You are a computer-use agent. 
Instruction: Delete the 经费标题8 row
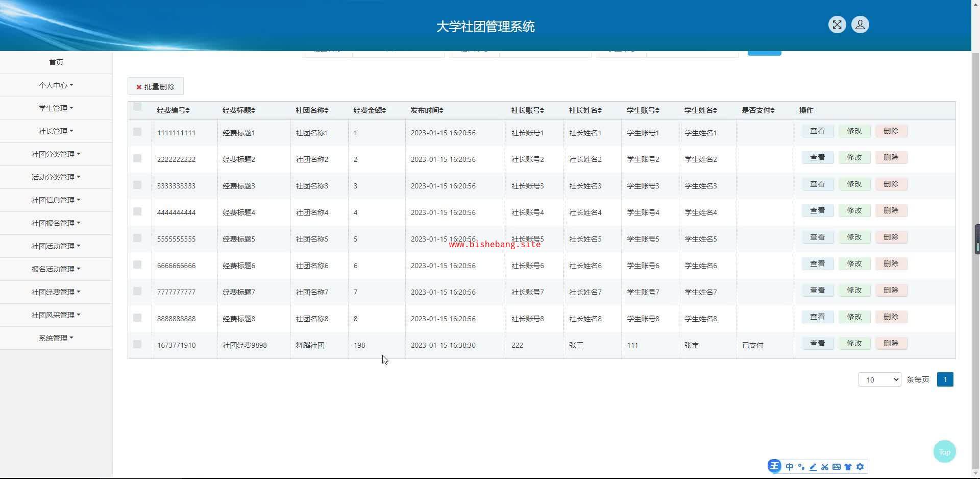891,317
